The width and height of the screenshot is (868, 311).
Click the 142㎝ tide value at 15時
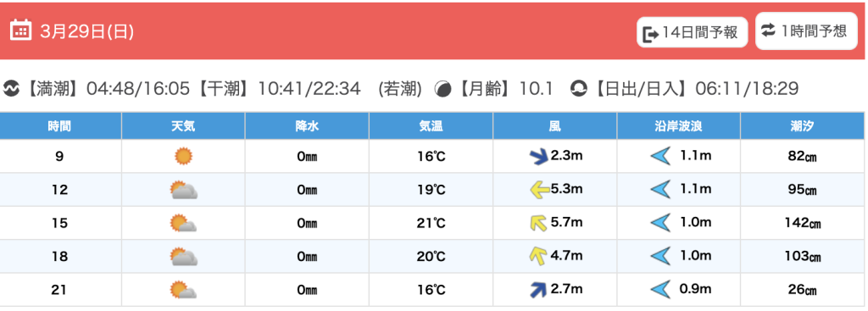point(803,223)
